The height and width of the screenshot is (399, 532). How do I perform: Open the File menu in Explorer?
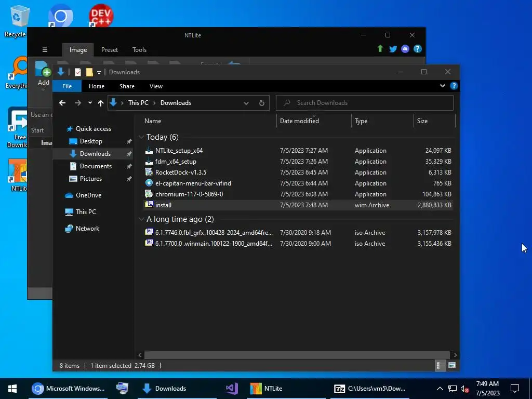67,86
